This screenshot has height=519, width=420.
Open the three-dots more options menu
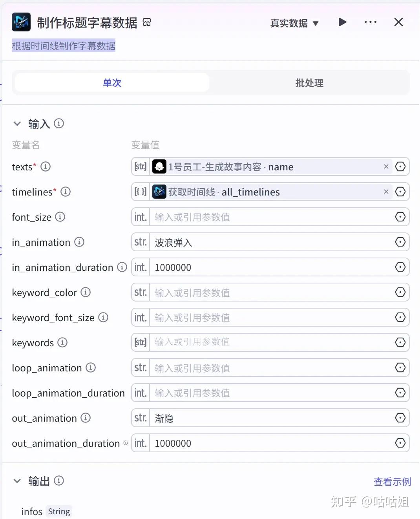point(370,22)
